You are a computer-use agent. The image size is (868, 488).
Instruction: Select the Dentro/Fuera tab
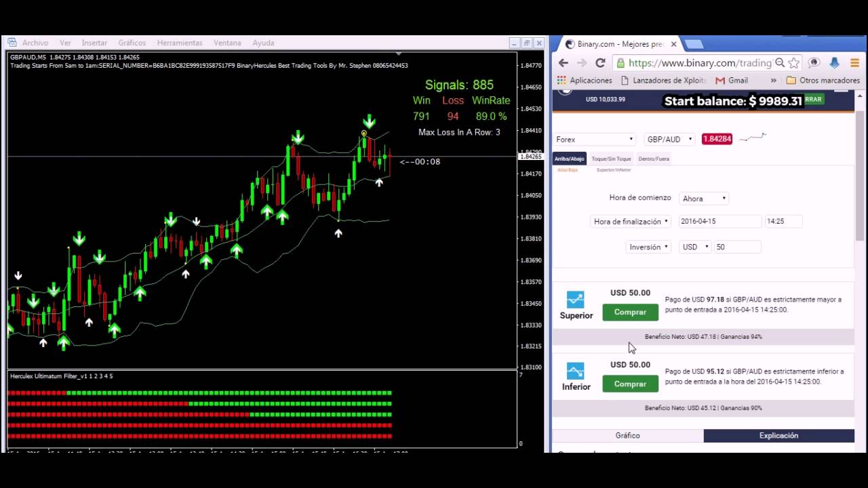tap(654, 159)
